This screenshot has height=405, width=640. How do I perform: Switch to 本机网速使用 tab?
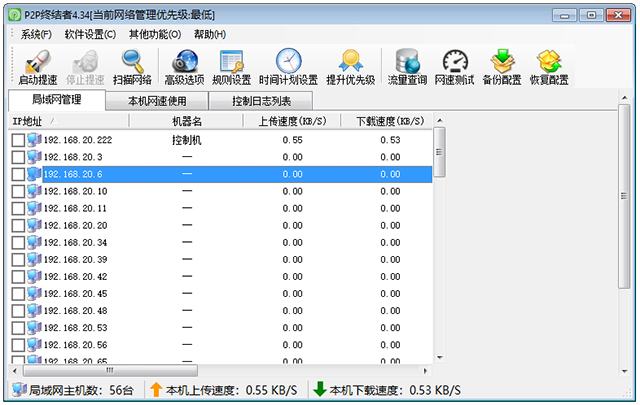pyautogui.click(x=157, y=101)
